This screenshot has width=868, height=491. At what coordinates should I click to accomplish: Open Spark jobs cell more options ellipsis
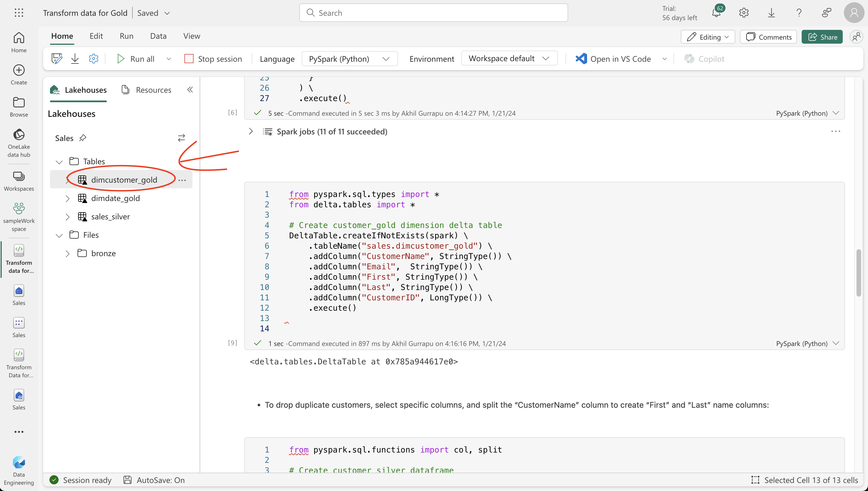point(836,132)
